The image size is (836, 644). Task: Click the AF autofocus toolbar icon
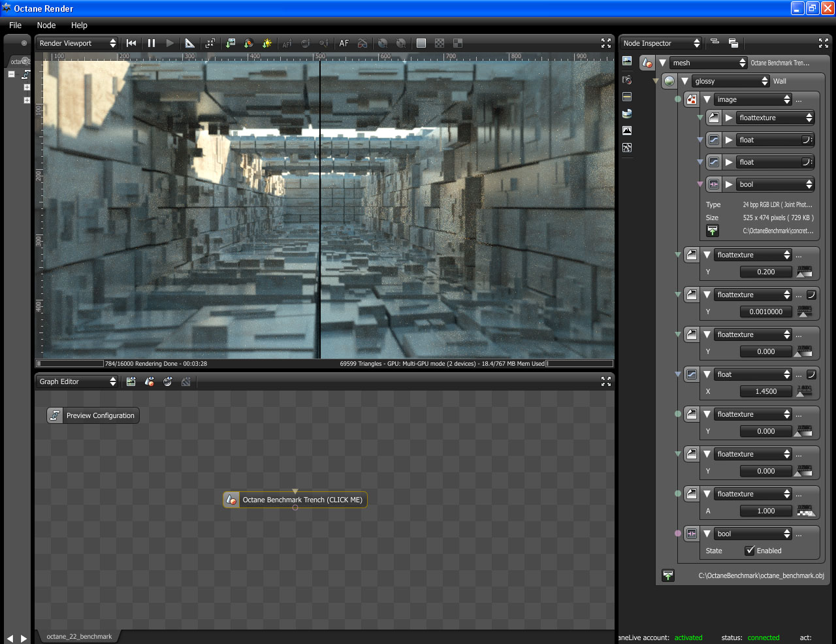[344, 43]
